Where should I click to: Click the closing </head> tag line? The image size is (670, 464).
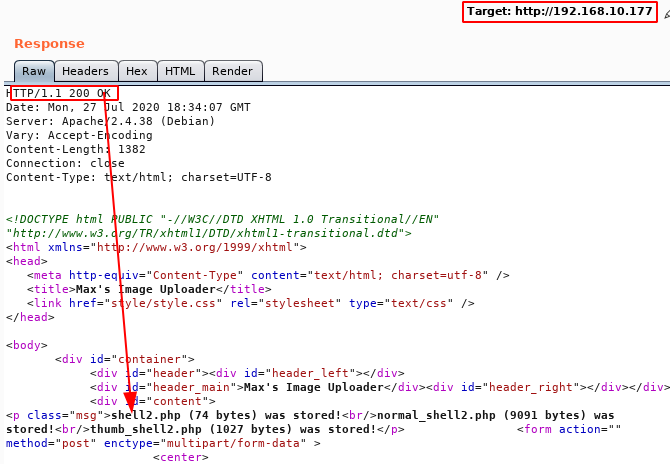[30, 317]
